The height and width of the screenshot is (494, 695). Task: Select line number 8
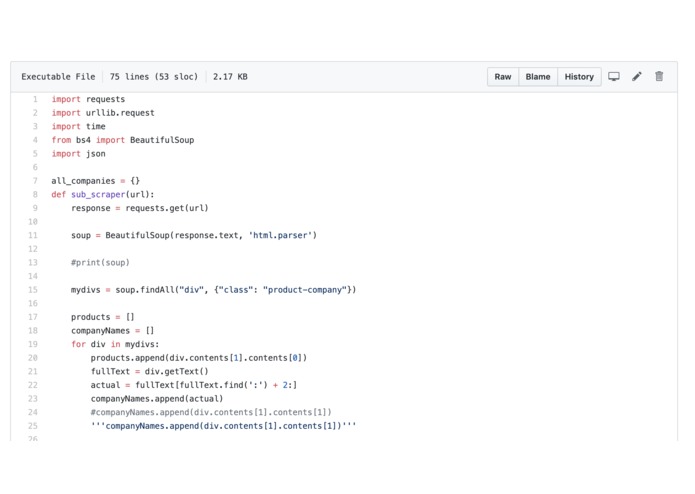click(35, 194)
